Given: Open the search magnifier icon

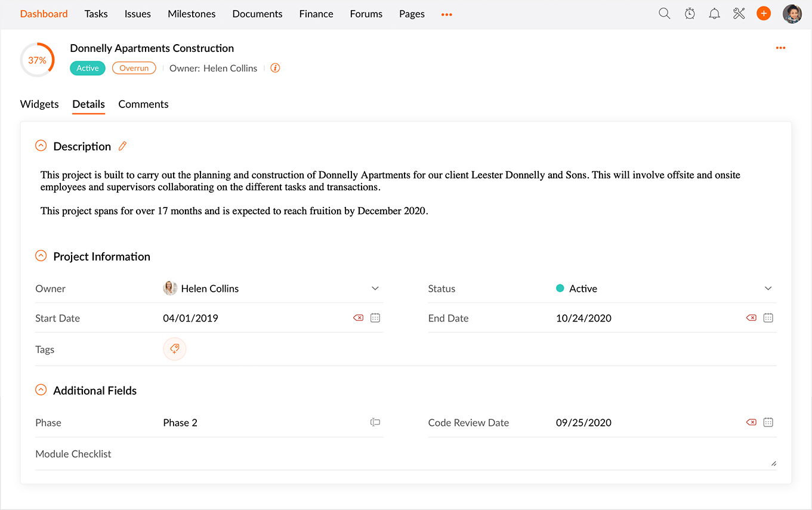Looking at the screenshot, I should (664, 14).
